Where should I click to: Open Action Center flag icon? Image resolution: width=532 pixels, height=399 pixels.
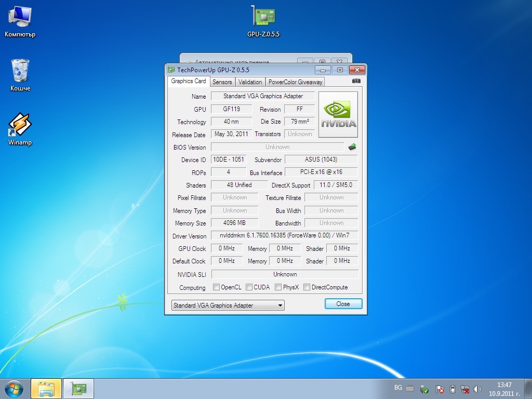pos(440,389)
